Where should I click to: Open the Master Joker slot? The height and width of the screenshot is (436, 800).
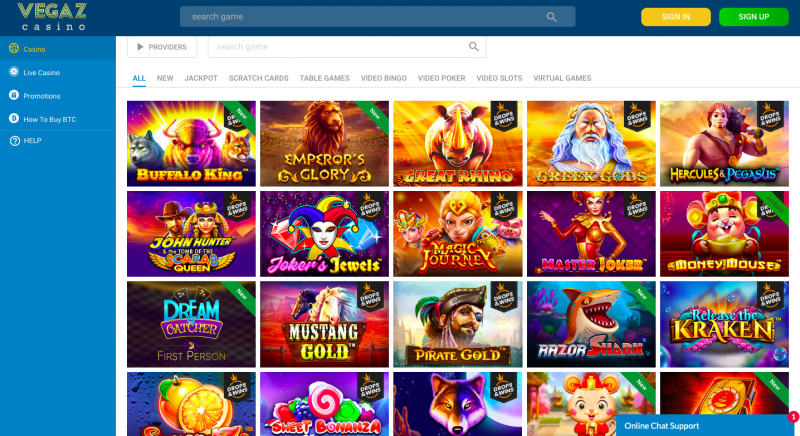click(591, 234)
